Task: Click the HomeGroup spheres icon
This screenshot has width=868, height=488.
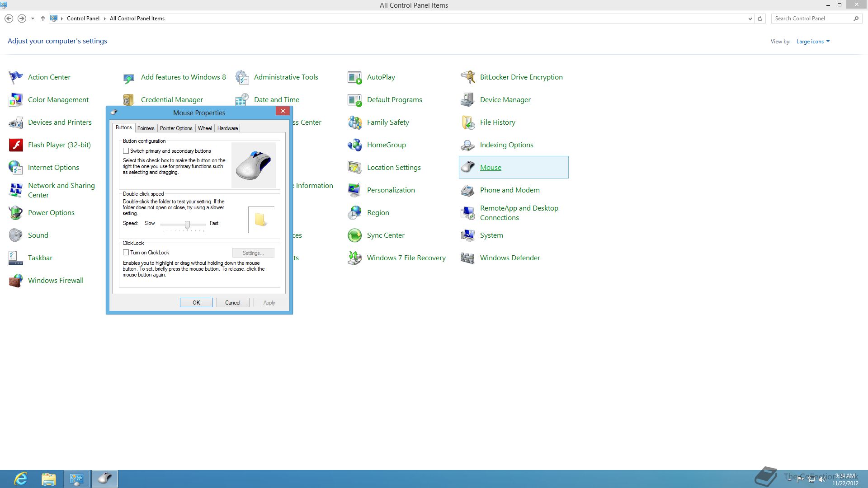Action: [x=355, y=145]
